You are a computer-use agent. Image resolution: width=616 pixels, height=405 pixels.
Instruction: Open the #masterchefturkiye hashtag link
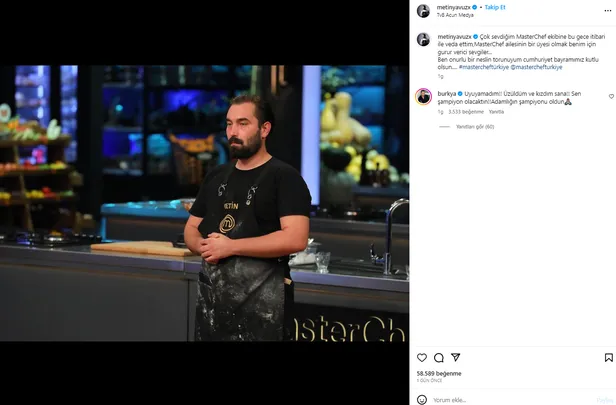coord(484,67)
